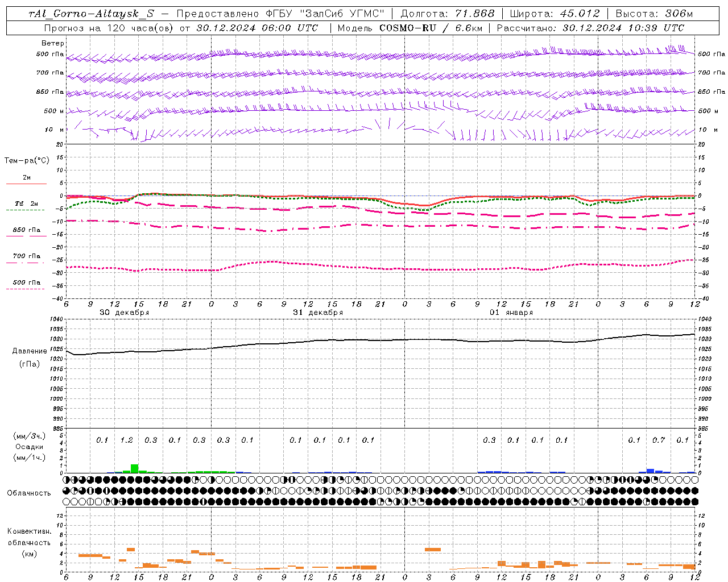
Task: Click the "(мм/1ч.)" precipitation unit label
Action: (29, 458)
